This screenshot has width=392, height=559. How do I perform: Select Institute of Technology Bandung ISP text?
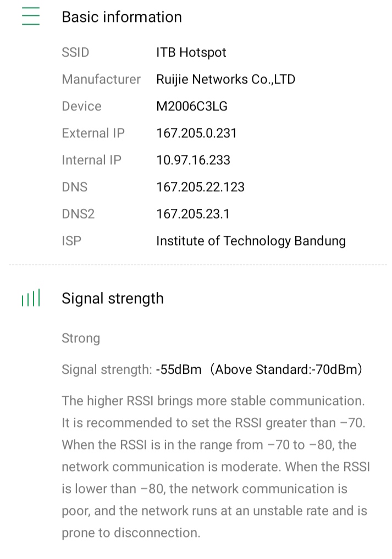pyautogui.click(x=251, y=241)
